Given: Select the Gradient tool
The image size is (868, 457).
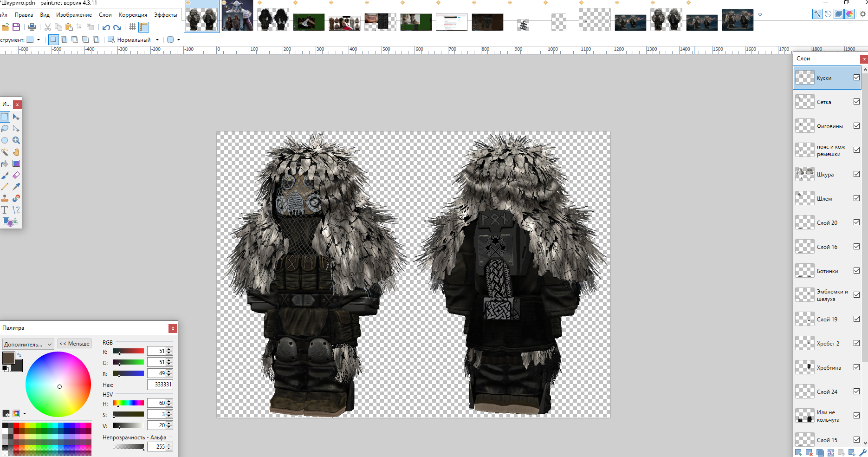Looking at the screenshot, I should (x=16, y=163).
